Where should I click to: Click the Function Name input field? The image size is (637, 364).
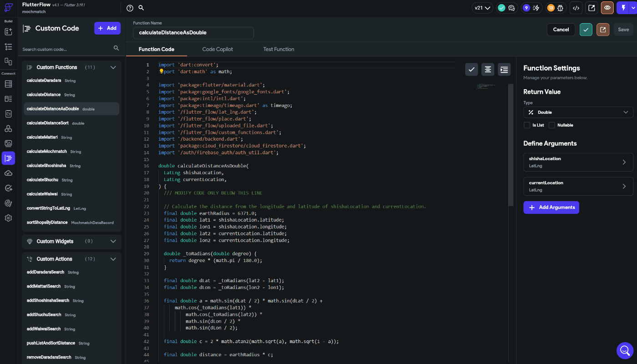tap(193, 33)
